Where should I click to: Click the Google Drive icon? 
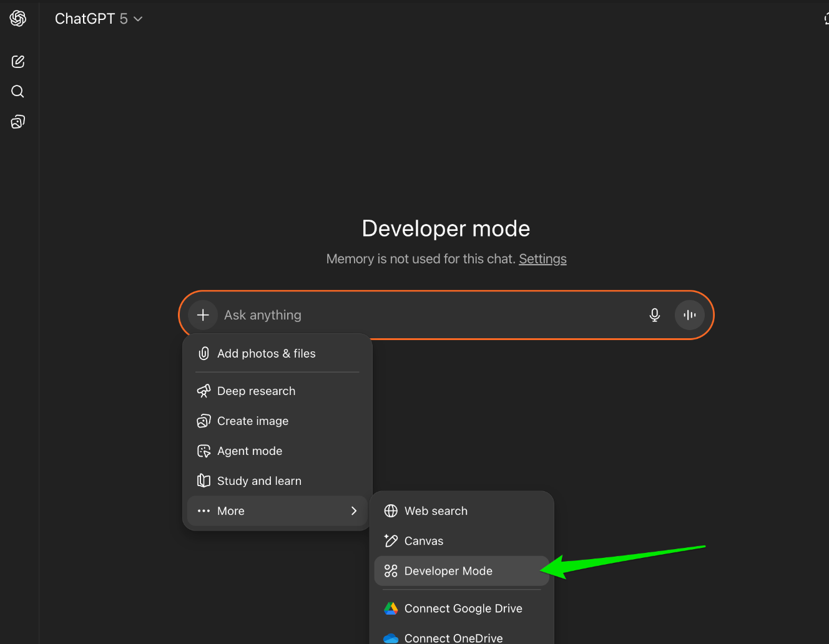click(391, 608)
